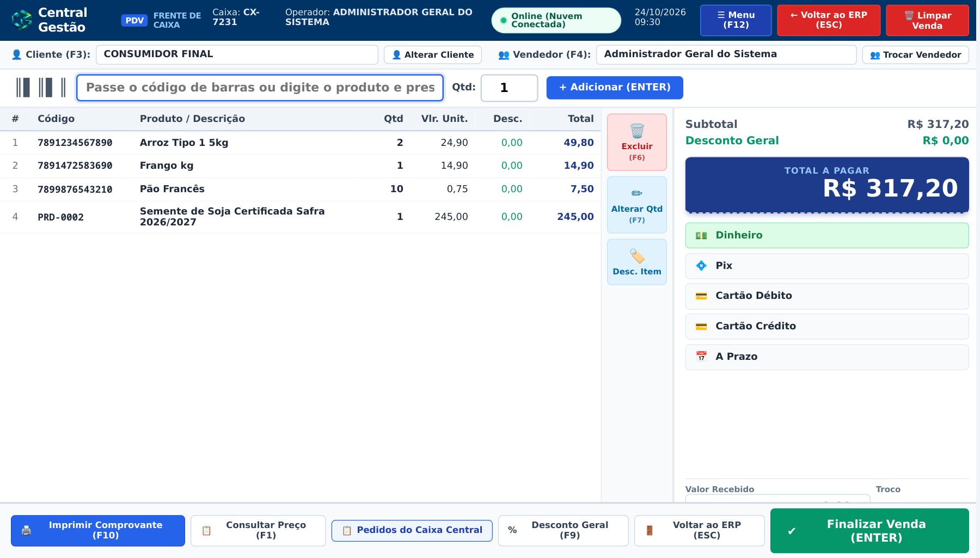Click the Pix diamond icon
Screen dimensions: 980x558
pyautogui.click(x=701, y=266)
